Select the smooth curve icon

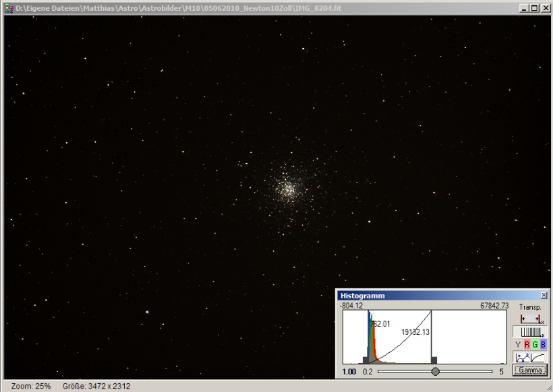pos(537,358)
